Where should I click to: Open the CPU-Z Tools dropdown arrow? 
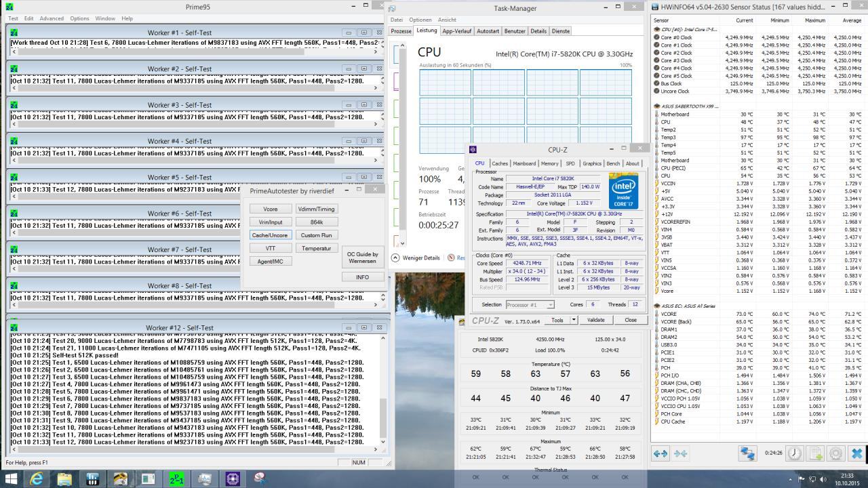point(573,320)
